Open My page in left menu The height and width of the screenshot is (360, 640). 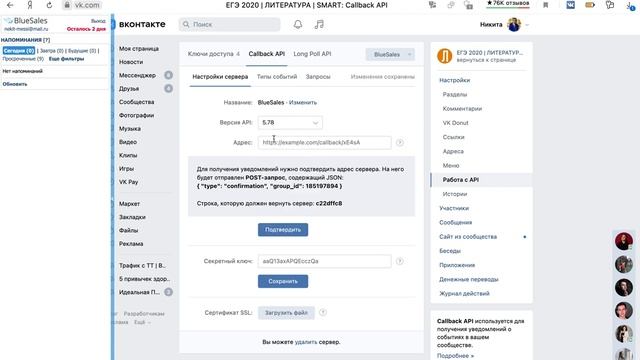(x=139, y=49)
